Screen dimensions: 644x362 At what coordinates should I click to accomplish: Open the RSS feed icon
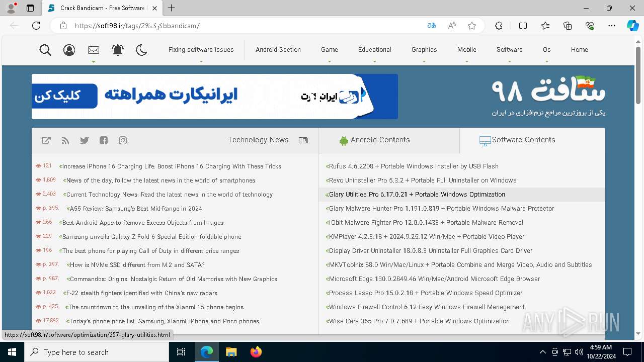(65, 140)
